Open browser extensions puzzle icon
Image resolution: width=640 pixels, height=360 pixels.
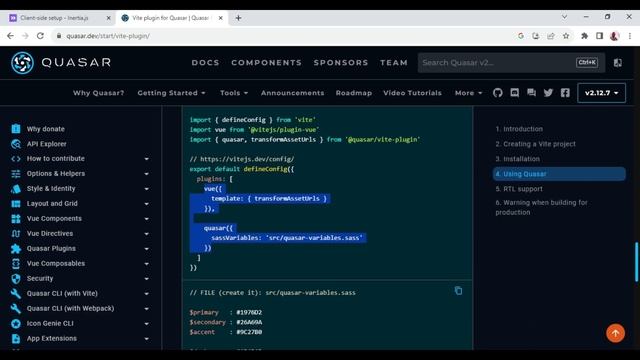[584, 36]
